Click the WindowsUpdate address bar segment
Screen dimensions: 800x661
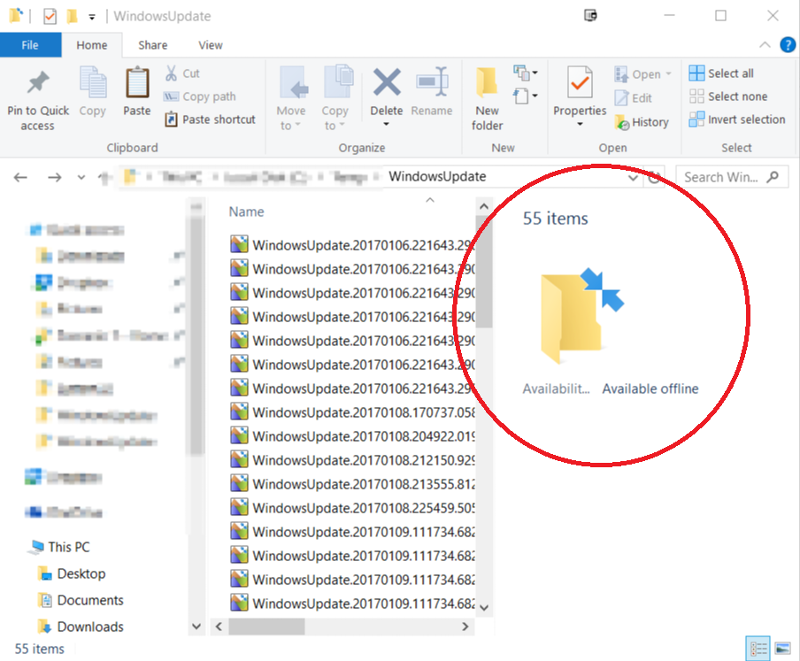(x=437, y=176)
